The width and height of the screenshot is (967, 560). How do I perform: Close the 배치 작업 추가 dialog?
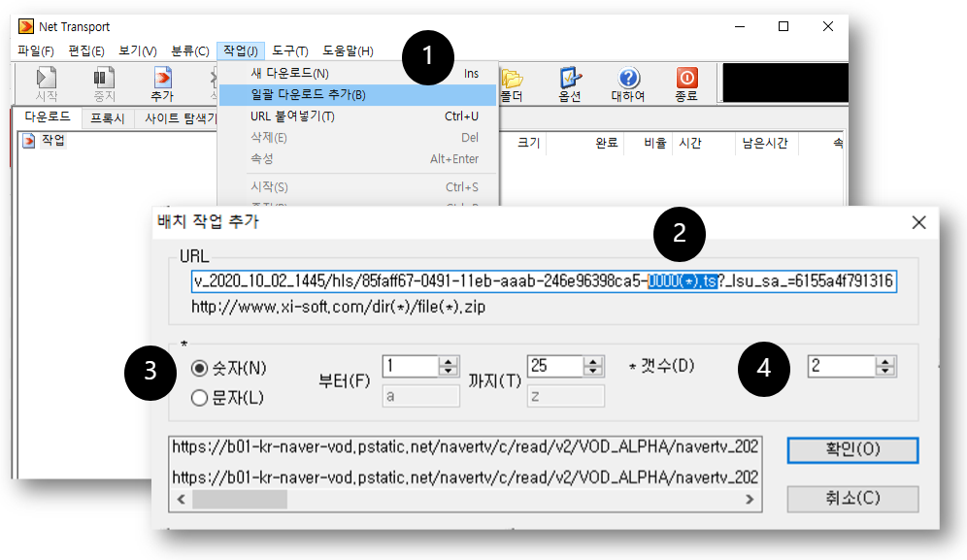coord(918,222)
